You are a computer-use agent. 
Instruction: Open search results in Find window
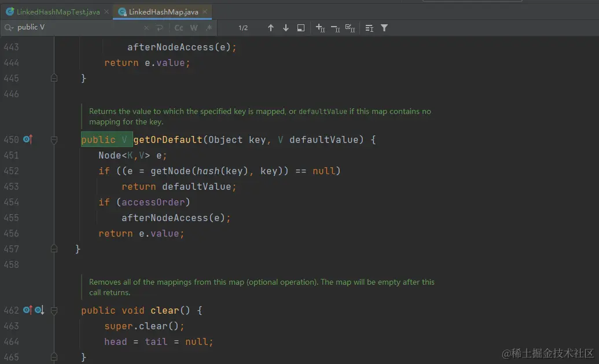(x=301, y=28)
